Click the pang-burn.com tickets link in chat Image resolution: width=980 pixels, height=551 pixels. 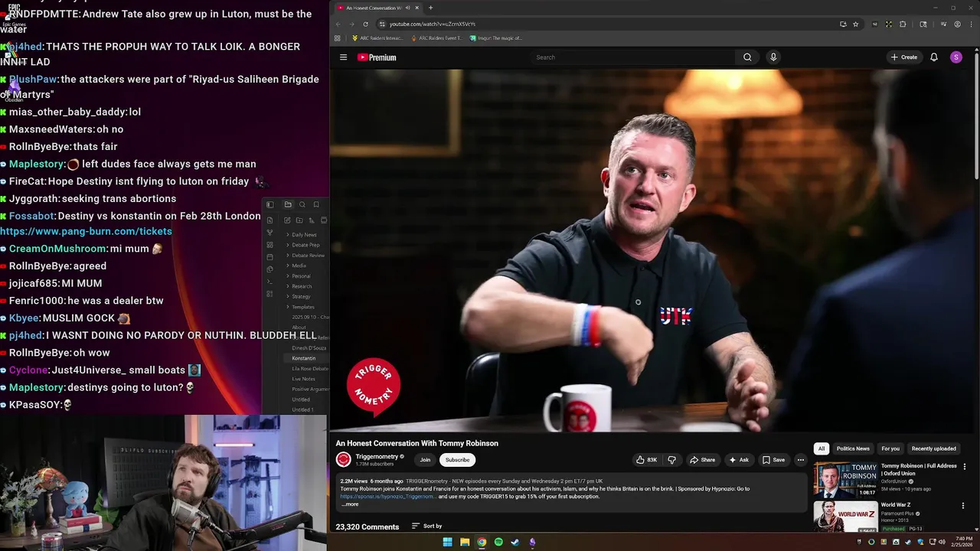(x=86, y=231)
